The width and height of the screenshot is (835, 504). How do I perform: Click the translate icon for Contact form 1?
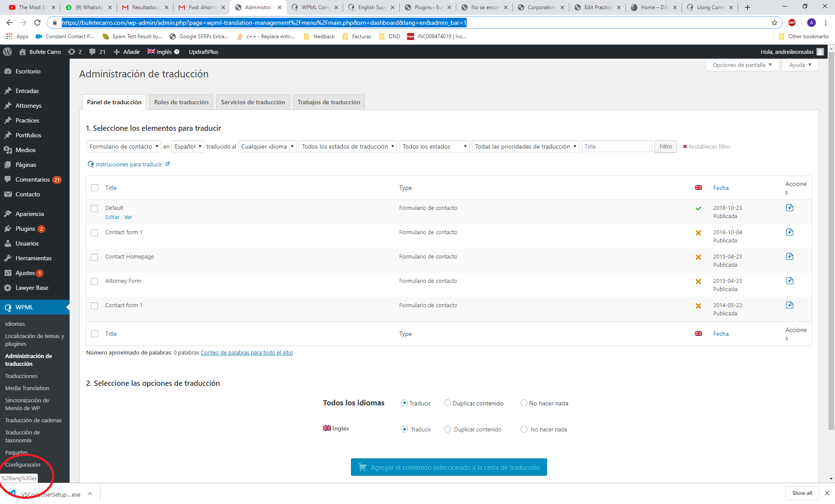click(790, 232)
